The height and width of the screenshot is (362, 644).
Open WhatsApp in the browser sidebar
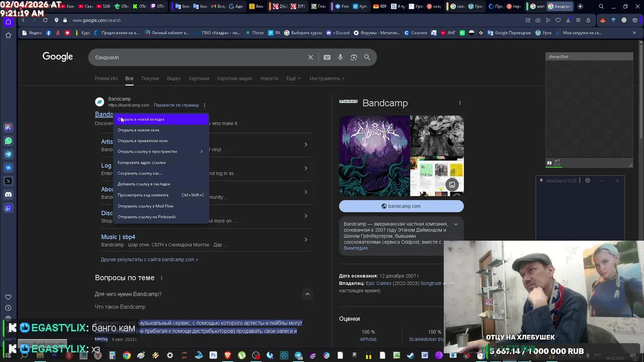pos(8,141)
